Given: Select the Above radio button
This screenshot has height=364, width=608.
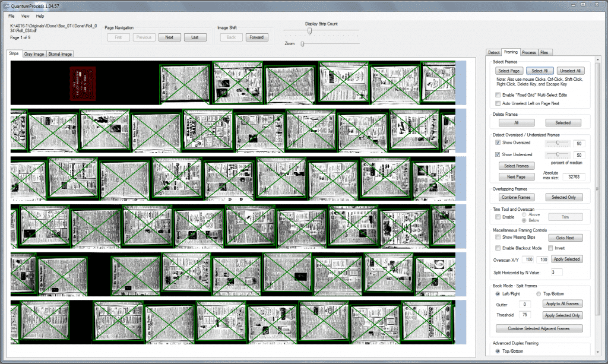Looking at the screenshot, I should coord(524,214).
